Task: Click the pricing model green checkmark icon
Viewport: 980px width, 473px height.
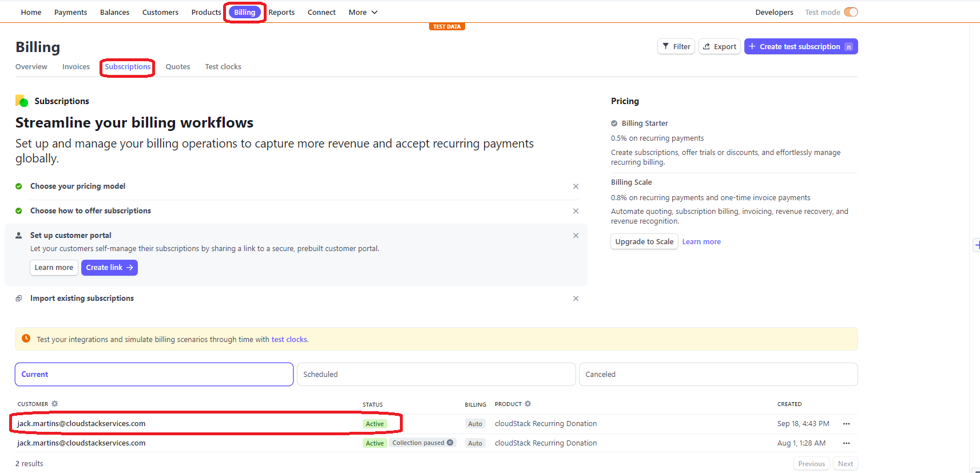Action: 19,186
